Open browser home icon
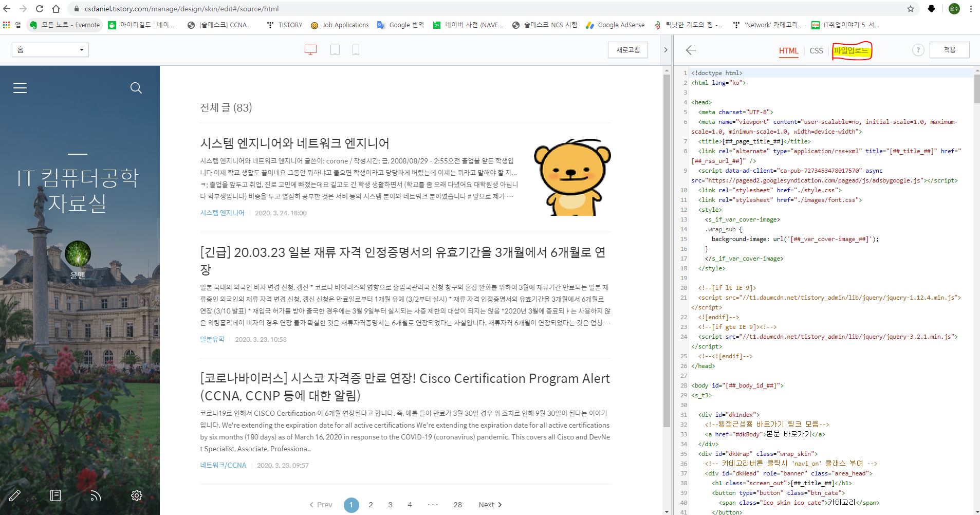Image resolution: width=980 pixels, height=515 pixels. click(56, 9)
